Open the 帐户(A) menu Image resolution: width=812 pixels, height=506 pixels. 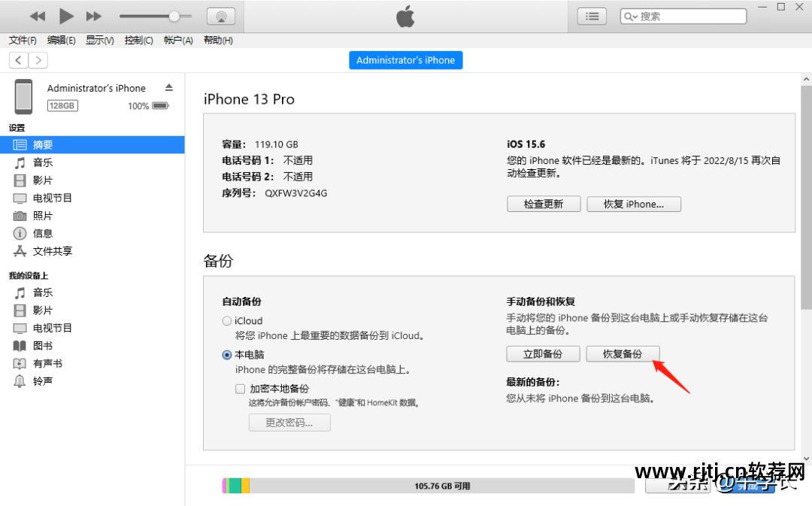click(178, 41)
